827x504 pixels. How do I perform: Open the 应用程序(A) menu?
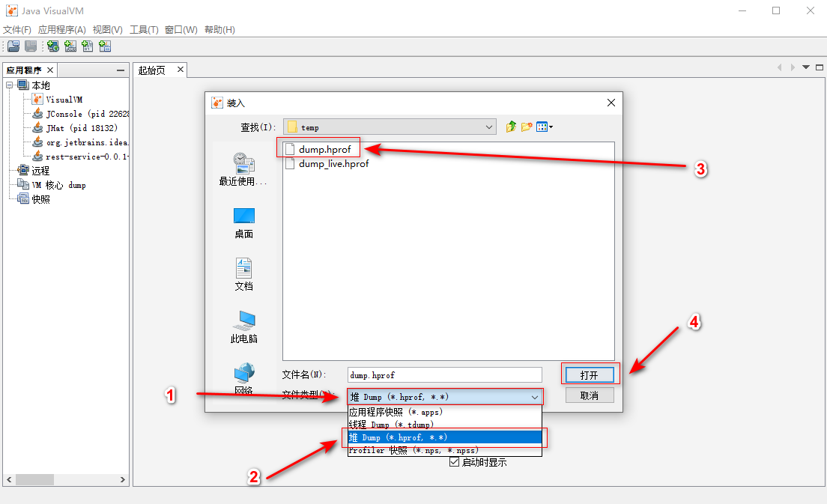61,29
